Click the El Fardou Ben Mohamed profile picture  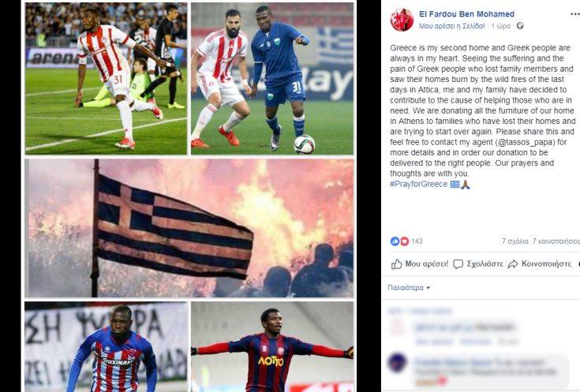402,20
